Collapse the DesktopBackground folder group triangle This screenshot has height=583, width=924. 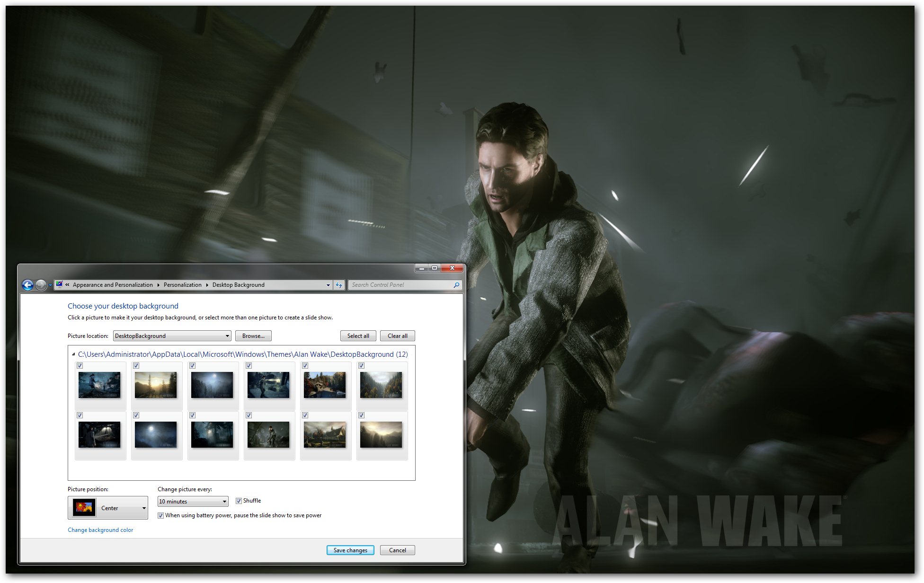73,354
